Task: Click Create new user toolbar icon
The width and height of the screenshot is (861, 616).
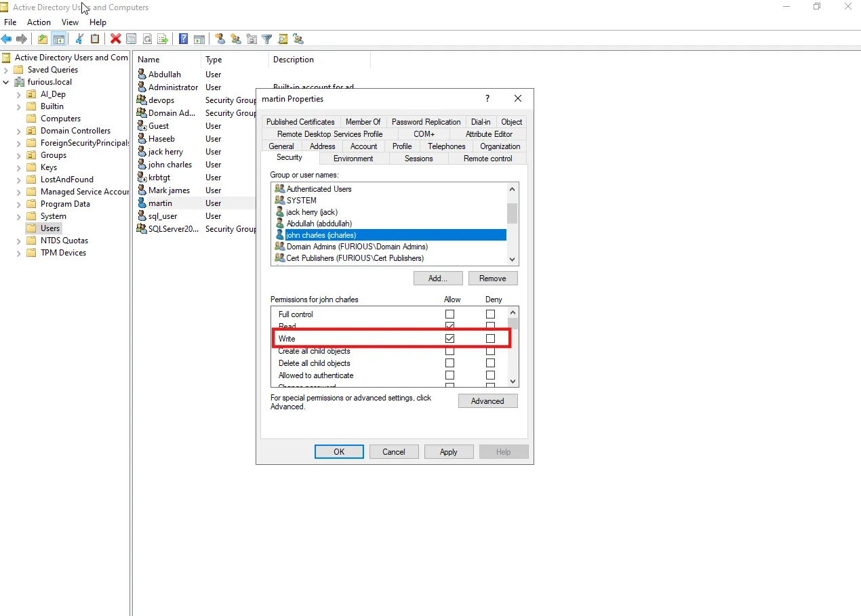Action: 220,39
